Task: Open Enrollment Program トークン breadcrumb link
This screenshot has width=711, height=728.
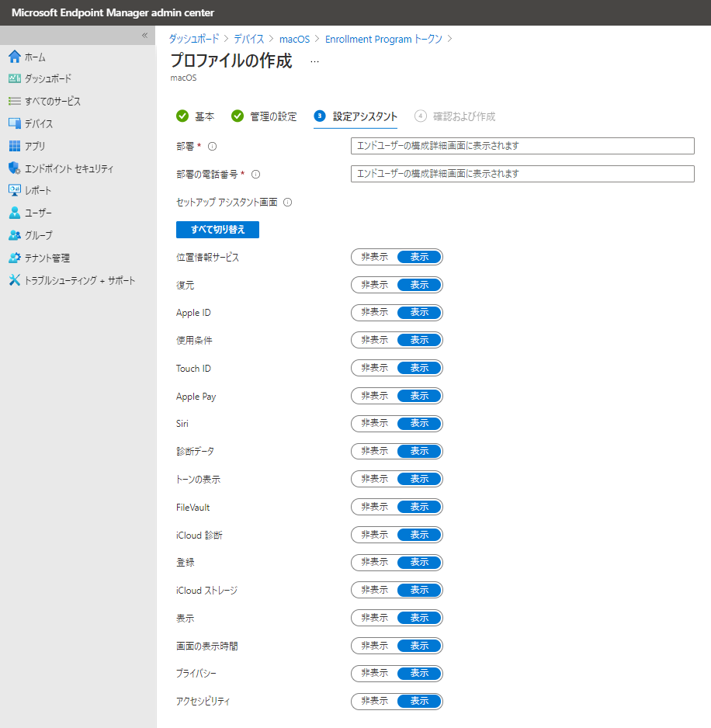Action: pos(383,39)
